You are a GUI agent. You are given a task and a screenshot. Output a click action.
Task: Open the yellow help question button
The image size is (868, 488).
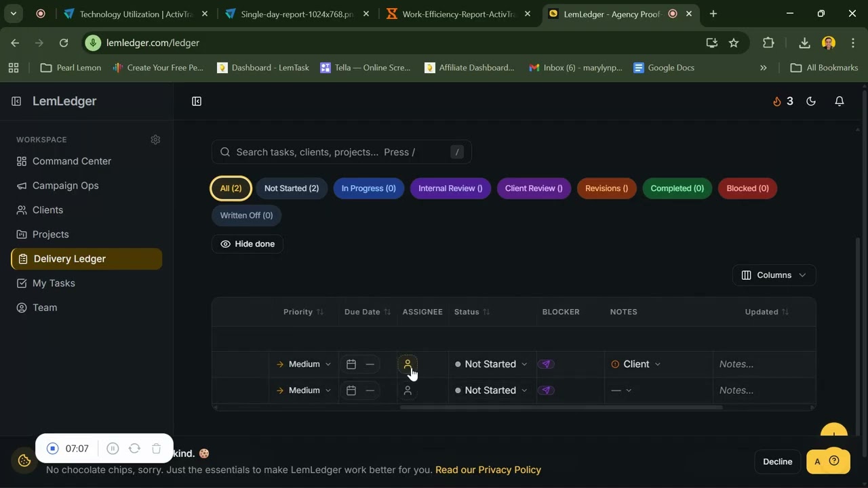click(x=835, y=462)
